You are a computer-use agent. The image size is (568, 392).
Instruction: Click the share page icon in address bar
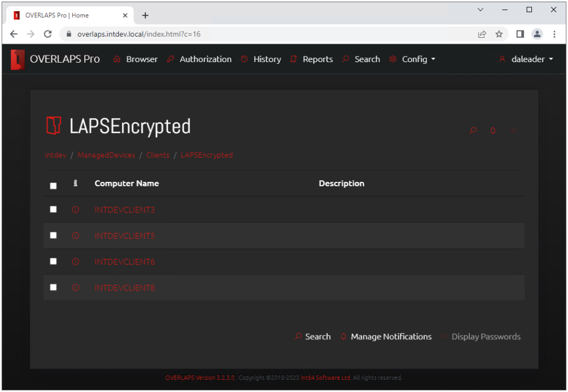pos(482,34)
